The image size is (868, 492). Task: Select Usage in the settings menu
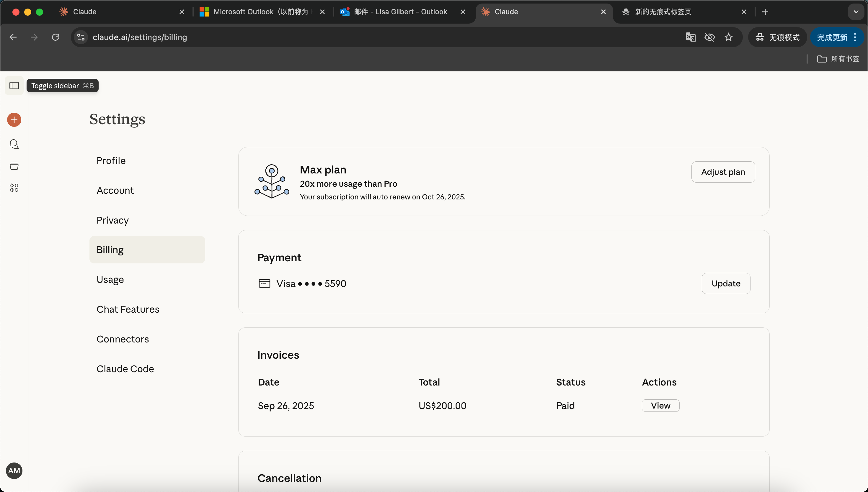click(110, 279)
